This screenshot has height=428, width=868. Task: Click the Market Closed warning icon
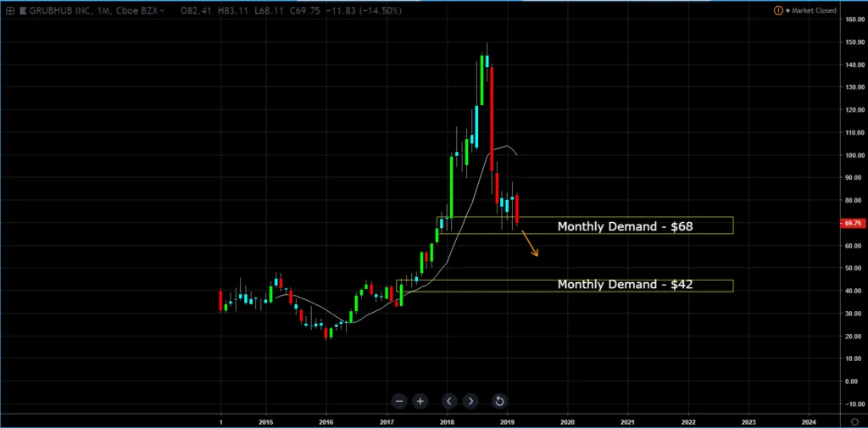pyautogui.click(x=778, y=10)
